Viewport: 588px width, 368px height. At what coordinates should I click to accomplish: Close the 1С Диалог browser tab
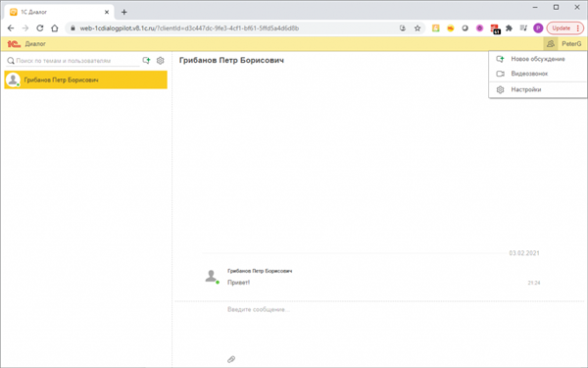[107, 12]
